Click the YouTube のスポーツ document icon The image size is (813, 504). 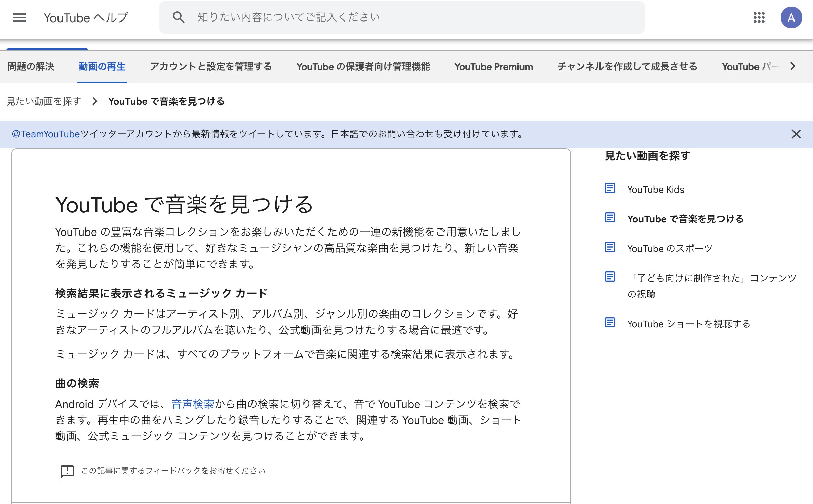610,247
